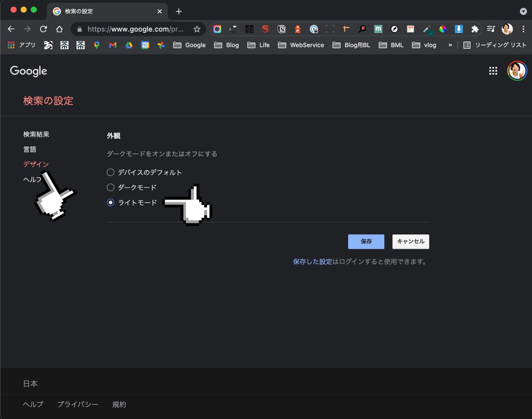Show hidden bookmarks with the » chevron
This screenshot has width=532, height=419.
coord(450,45)
